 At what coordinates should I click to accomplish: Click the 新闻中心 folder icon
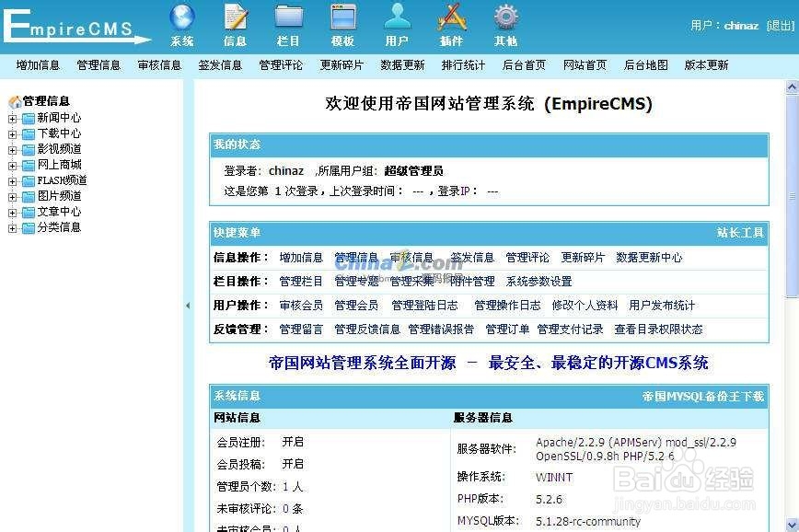tap(29, 118)
